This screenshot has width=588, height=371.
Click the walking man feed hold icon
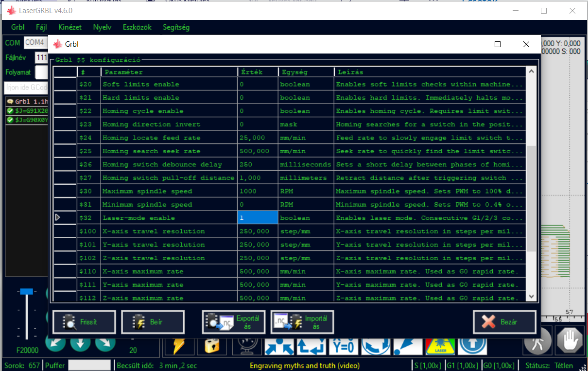click(x=537, y=341)
